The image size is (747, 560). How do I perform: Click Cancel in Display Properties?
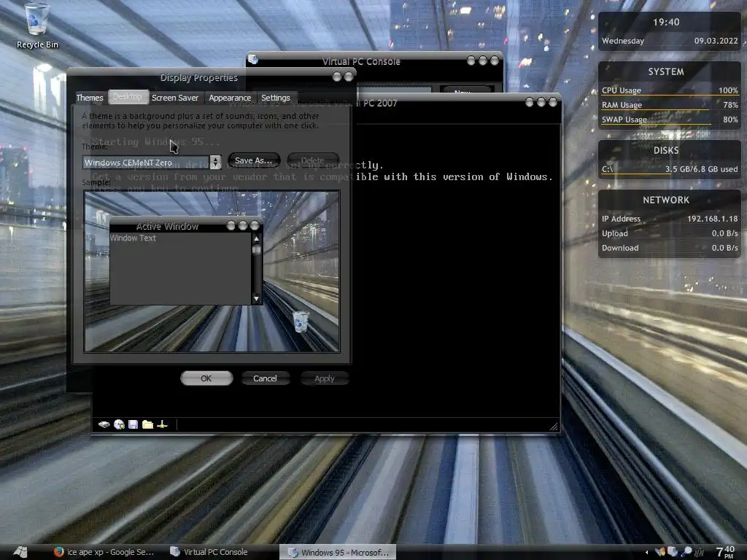(265, 378)
